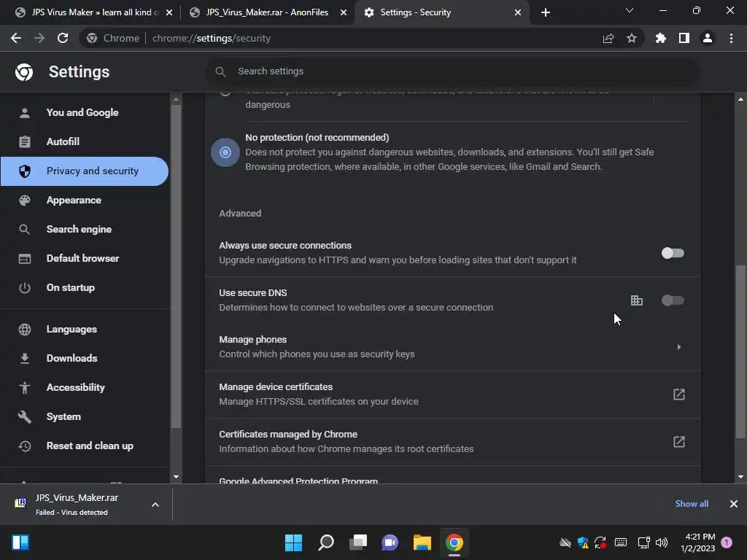Toggle Always use secure connections switch
The width and height of the screenshot is (747, 560).
point(673,253)
